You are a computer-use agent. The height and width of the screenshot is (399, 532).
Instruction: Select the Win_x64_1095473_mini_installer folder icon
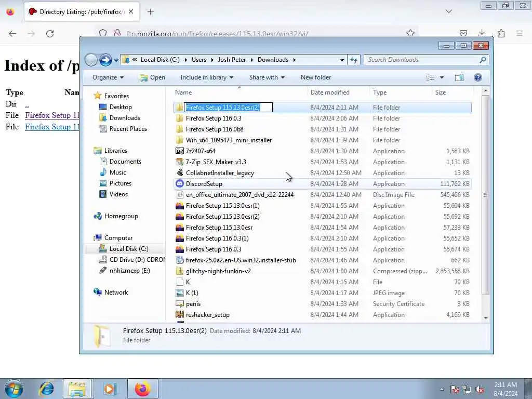click(179, 140)
